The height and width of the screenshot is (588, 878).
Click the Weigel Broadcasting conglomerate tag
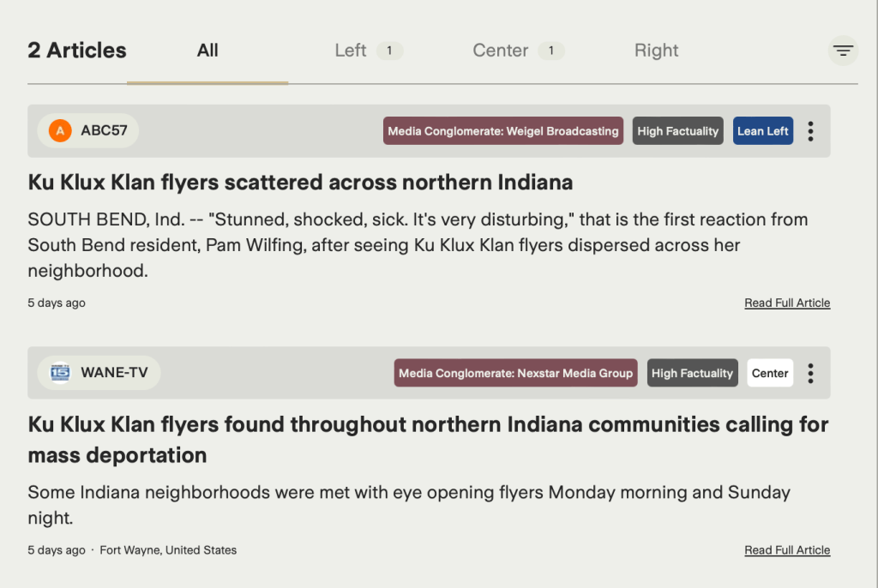[x=503, y=131]
